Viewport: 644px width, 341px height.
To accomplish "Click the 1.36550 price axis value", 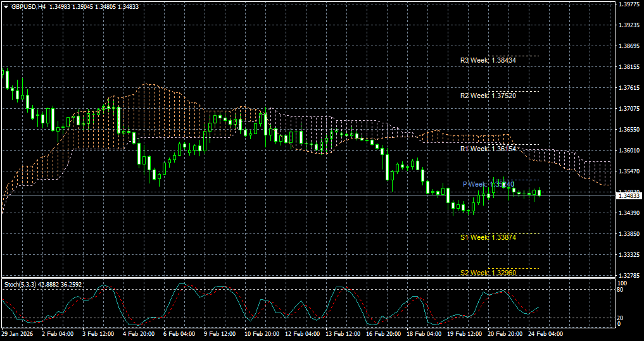I will click(x=629, y=129).
